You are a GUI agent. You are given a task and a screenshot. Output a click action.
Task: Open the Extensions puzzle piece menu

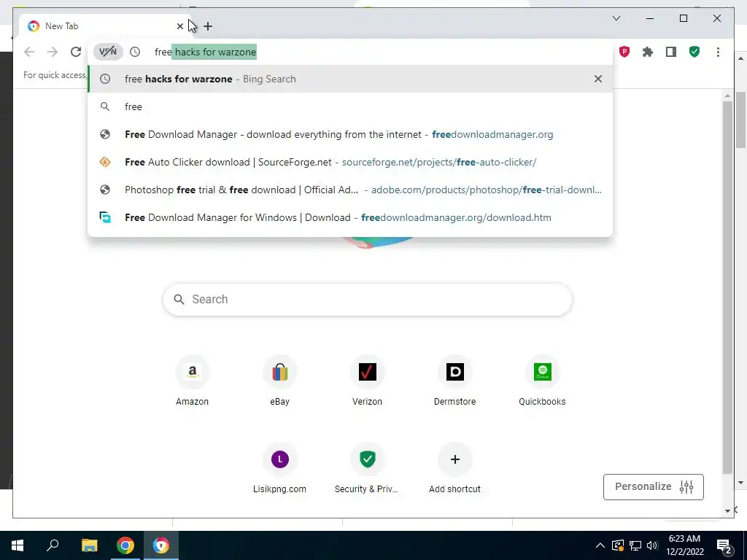(x=648, y=52)
